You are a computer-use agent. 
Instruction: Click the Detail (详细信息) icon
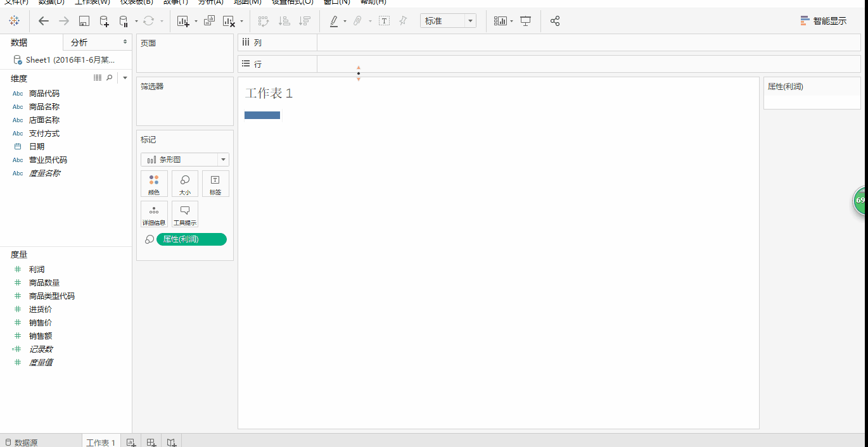point(153,214)
